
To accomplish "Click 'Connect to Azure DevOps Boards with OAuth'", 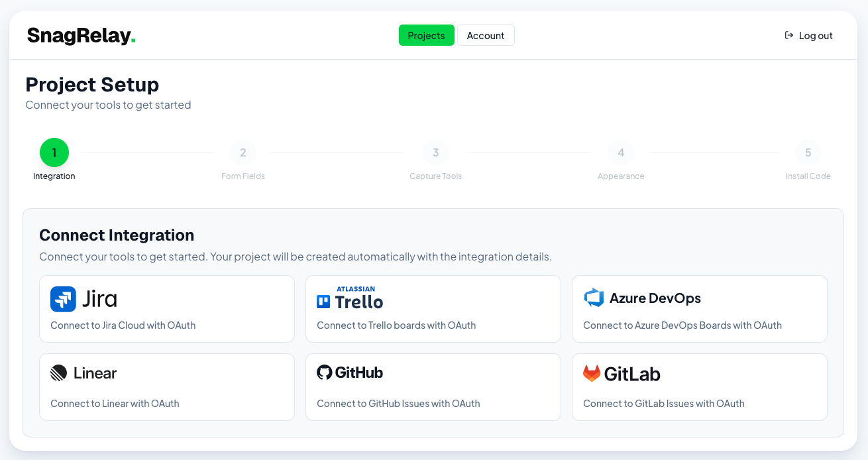I will click(682, 325).
